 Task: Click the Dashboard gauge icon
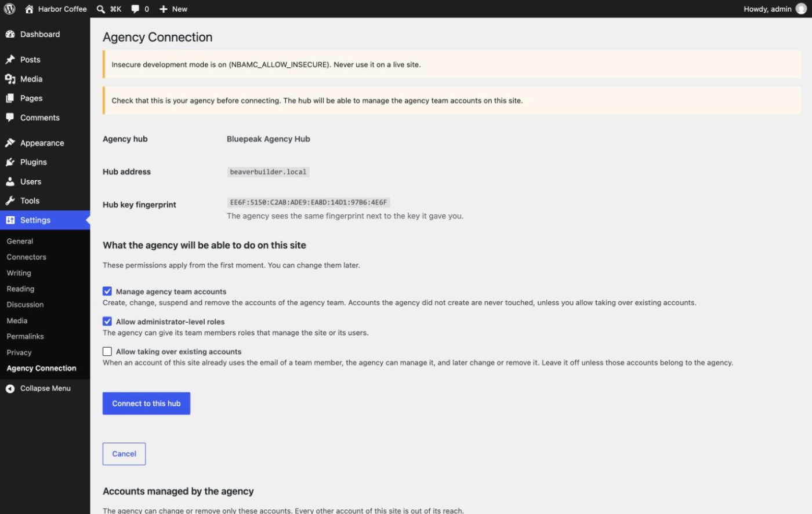pyautogui.click(x=10, y=34)
